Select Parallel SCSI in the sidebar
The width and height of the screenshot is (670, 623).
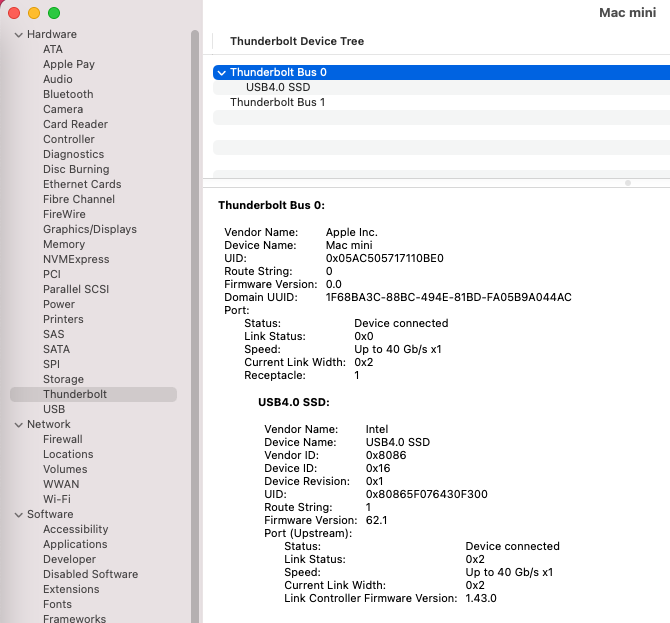click(x=76, y=289)
